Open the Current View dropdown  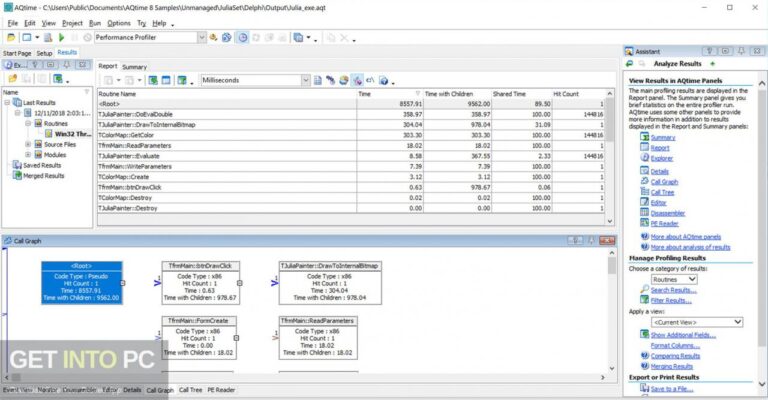[737, 322]
